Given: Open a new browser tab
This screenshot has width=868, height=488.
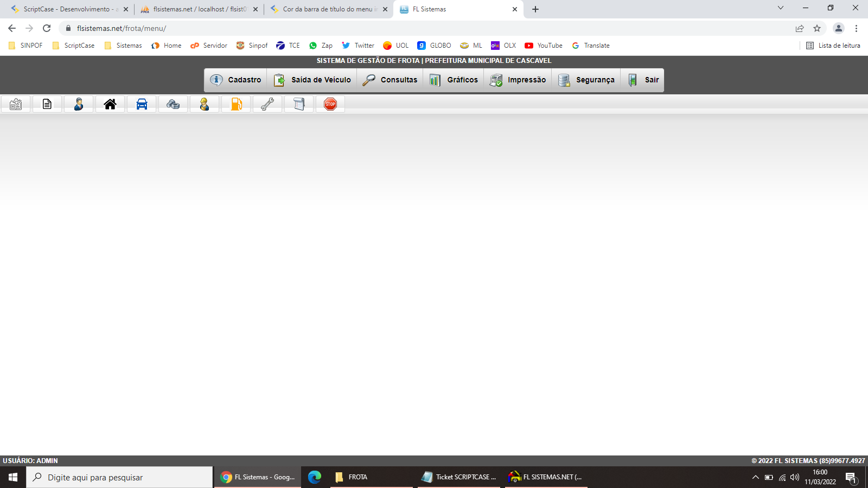Looking at the screenshot, I should click(535, 9).
